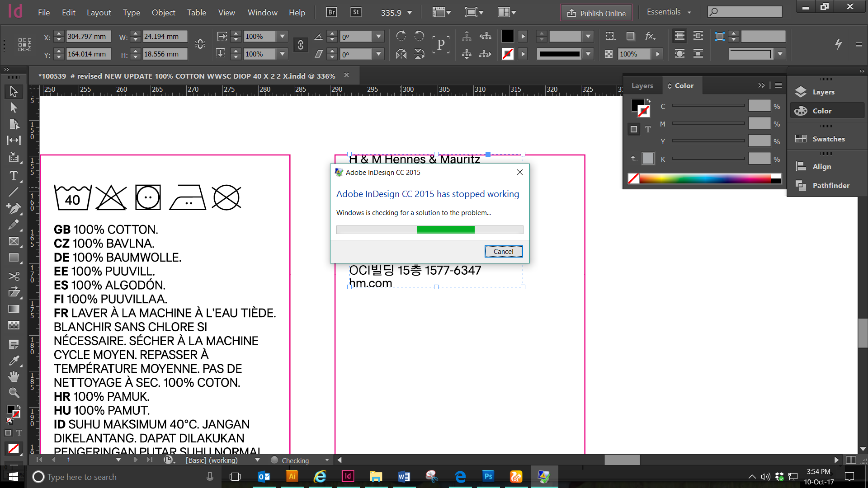Open Word from the taskbar

click(x=404, y=476)
